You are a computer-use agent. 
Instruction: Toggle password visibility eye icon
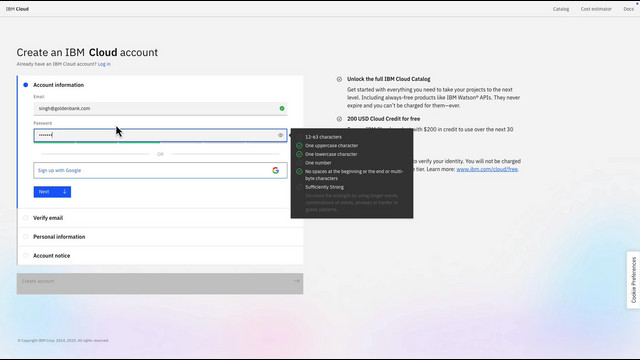(x=280, y=135)
